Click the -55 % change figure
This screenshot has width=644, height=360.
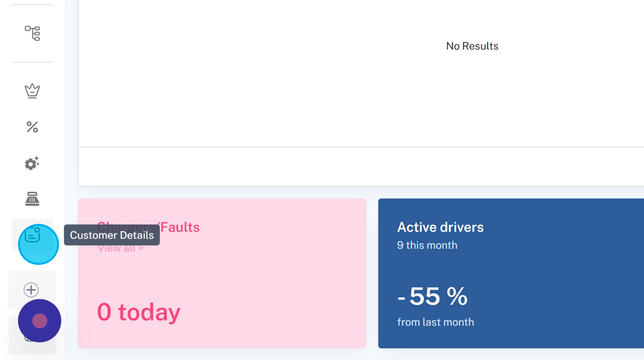pyautogui.click(x=432, y=297)
